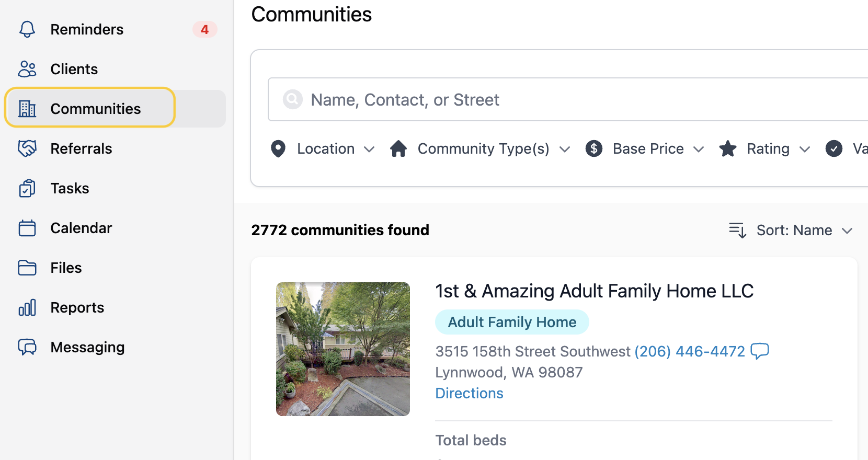Screen dimensions: 868x460
Task: Click the Clients people icon
Action: (27, 69)
